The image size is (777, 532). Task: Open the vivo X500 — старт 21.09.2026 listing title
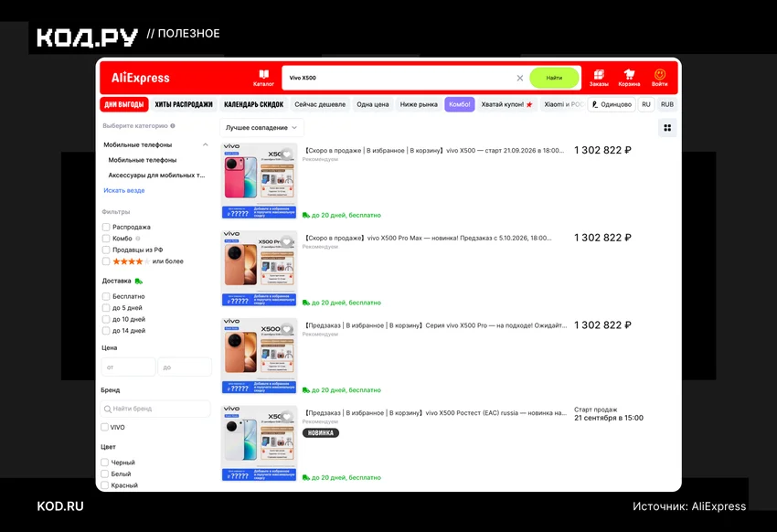434,150
